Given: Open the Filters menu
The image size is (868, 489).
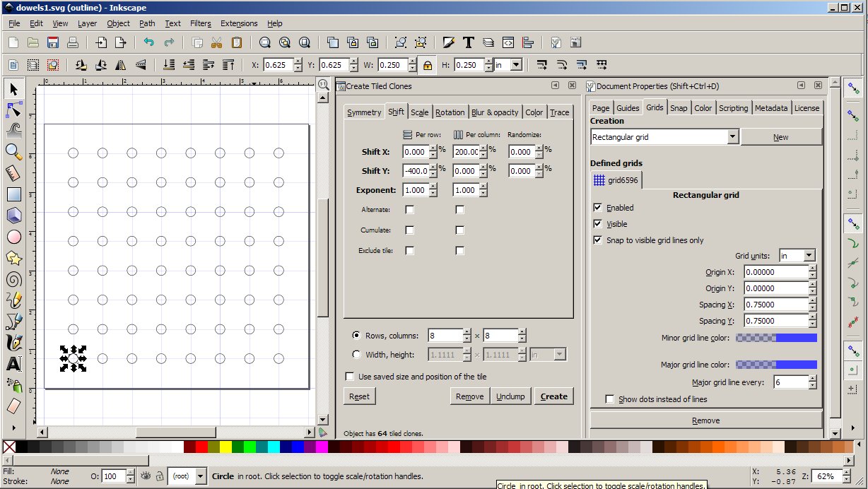Looking at the screenshot, I should pos(200,23).
